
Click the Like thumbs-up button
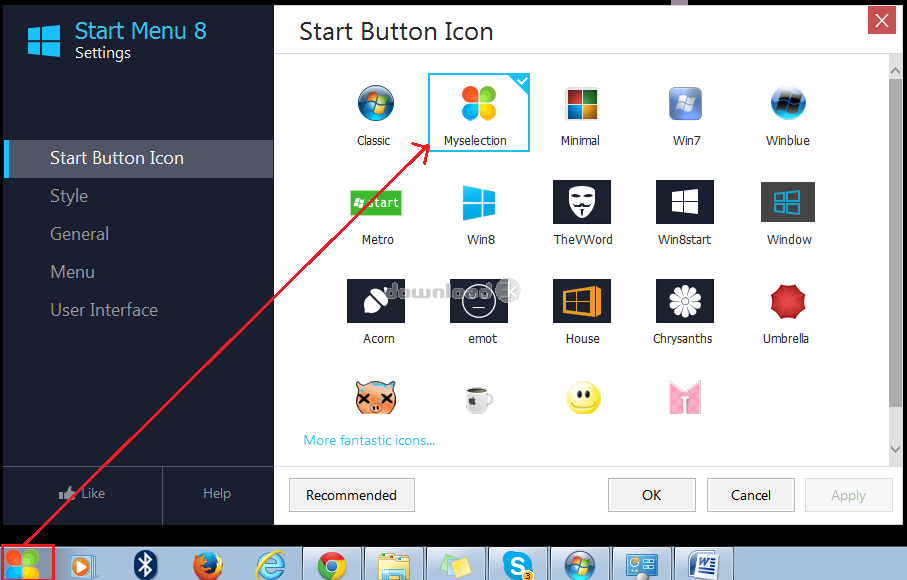(x=82, y=493)
